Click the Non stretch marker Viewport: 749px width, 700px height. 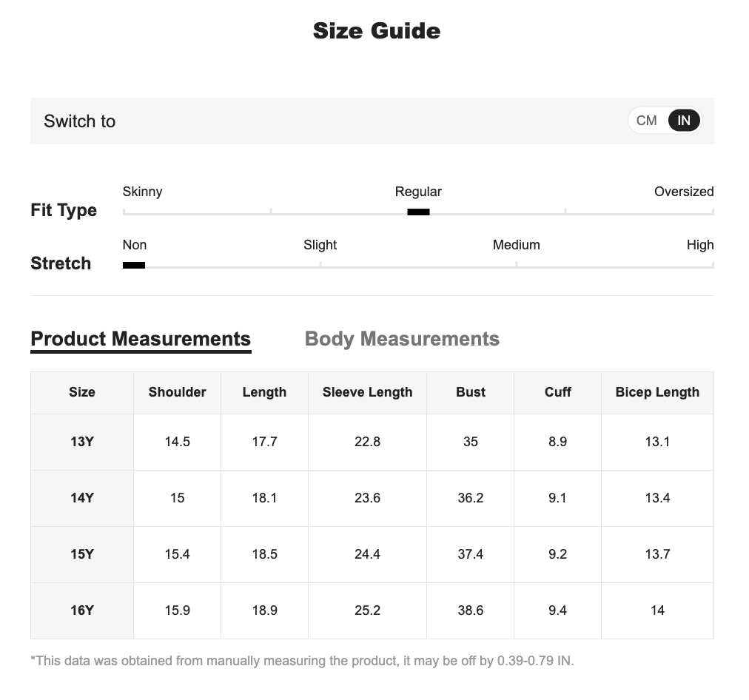click(x=134, y=265)
